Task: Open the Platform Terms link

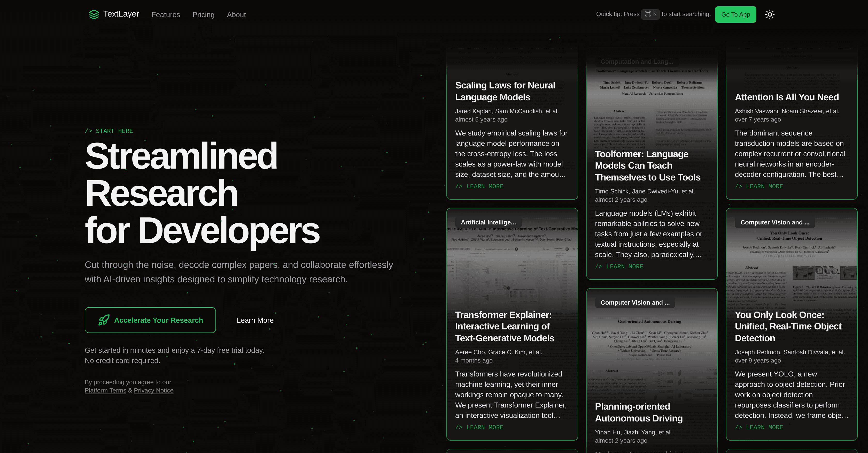Action: pyautogui.click(x=105, y=390)
